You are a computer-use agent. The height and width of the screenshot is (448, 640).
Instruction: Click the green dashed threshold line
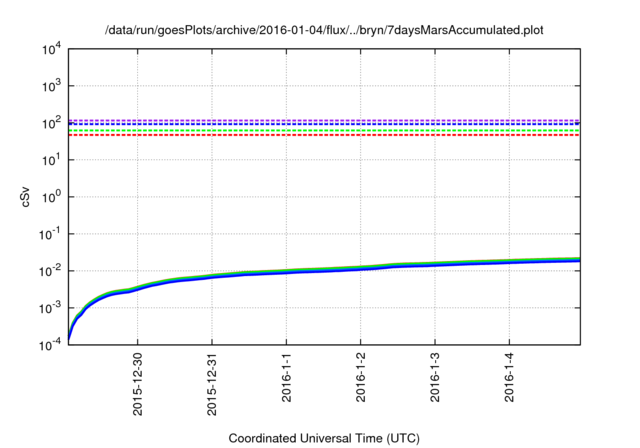(324, 131)
